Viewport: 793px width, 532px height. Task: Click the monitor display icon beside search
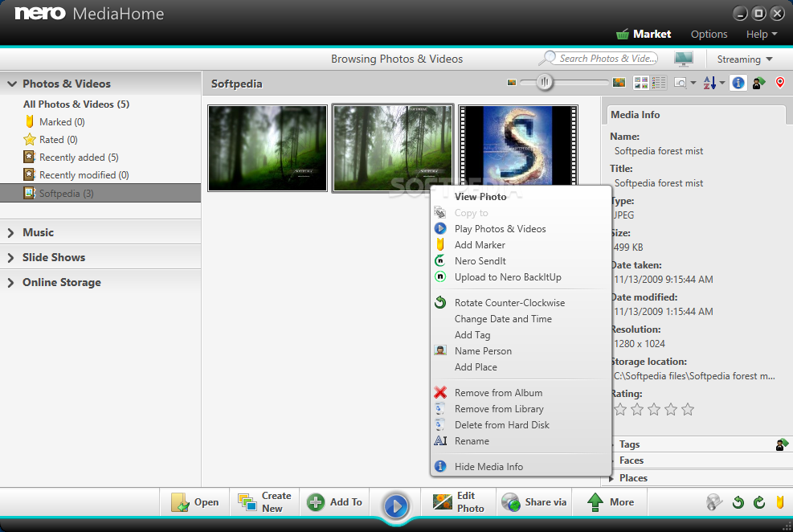(x=684, y=59)
